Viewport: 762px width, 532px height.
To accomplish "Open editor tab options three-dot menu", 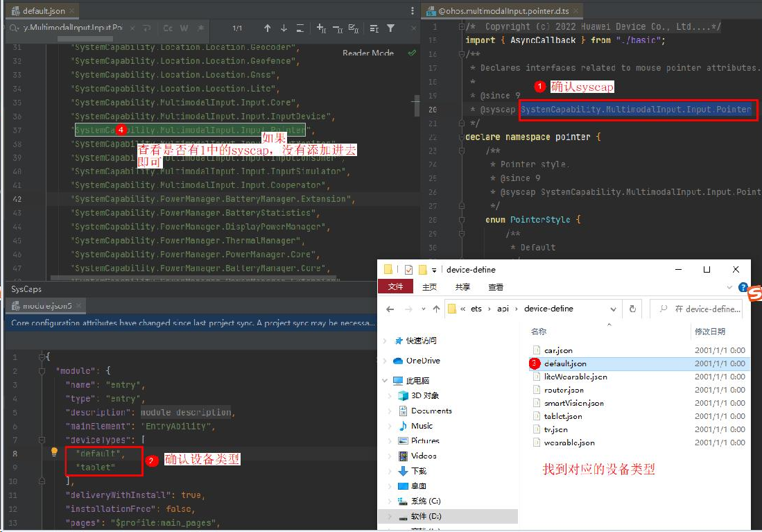I will coord(412,10).
